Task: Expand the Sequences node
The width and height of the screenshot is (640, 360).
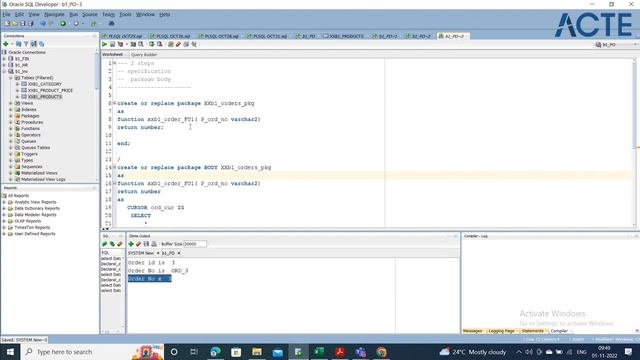Action: 11,167
